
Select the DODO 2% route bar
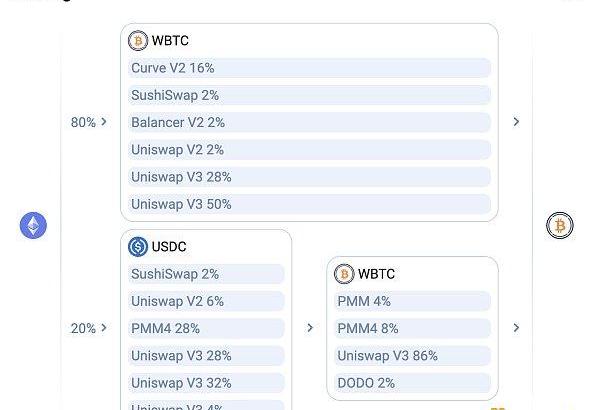[412, 383]
